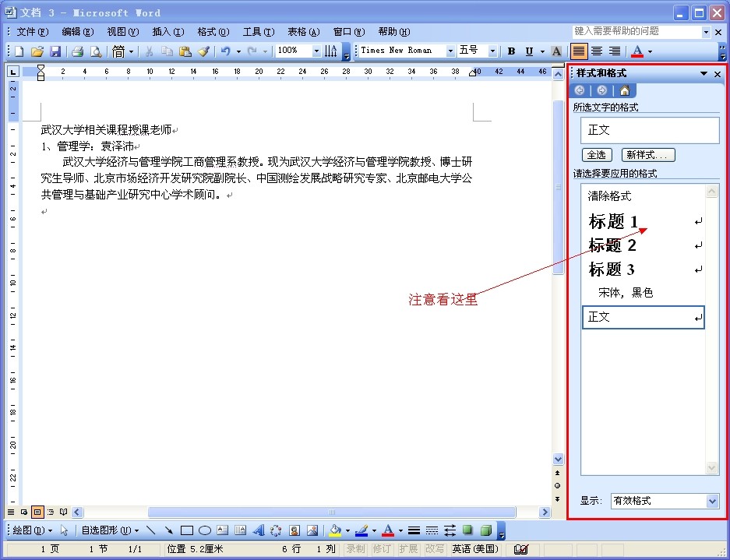Open the 样式和格式 task pane menu arrow
Viewport: 730px width, 560px height.
tap(704, 73)
